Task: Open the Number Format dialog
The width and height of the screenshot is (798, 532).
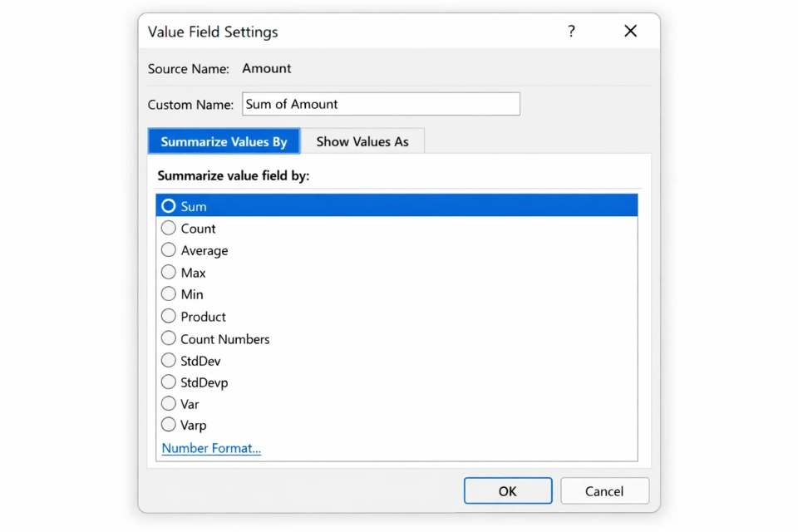Action: click(x=210, y=448)
